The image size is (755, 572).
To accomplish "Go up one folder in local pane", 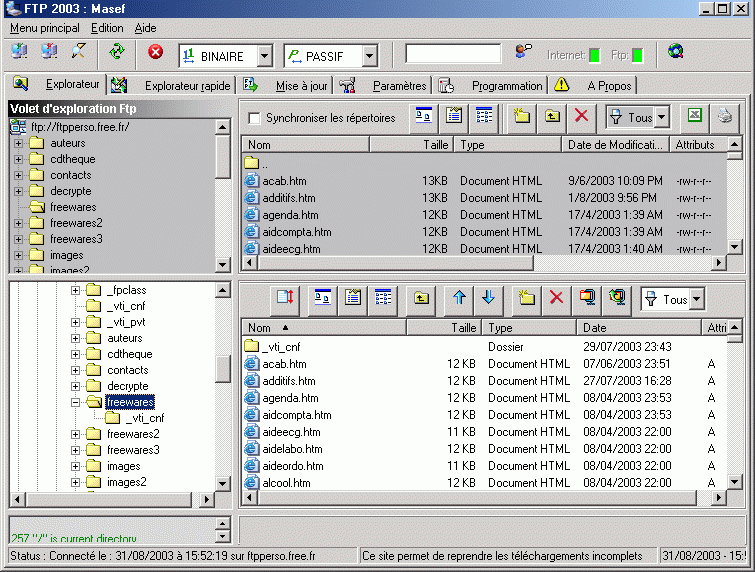I will click(x=421, y=299).
